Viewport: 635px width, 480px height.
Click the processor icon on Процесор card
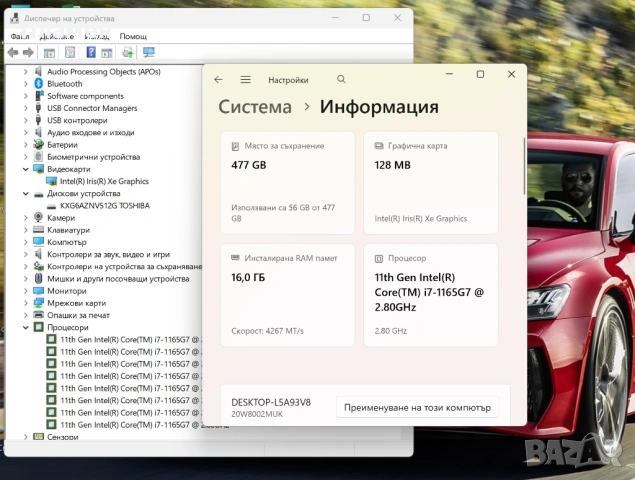(379, 258)
